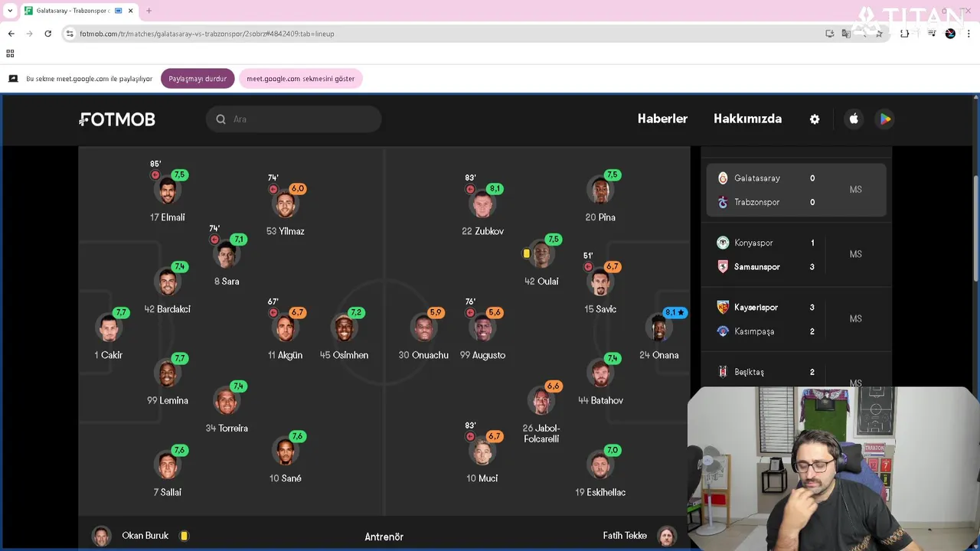Open the Google Play store icon

coord(885,119)
